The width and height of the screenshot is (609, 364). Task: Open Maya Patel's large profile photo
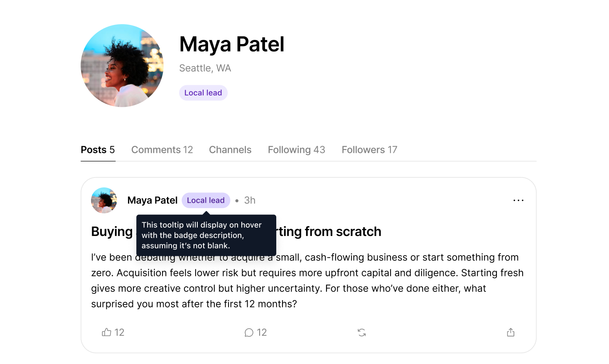tap(122, 66)
